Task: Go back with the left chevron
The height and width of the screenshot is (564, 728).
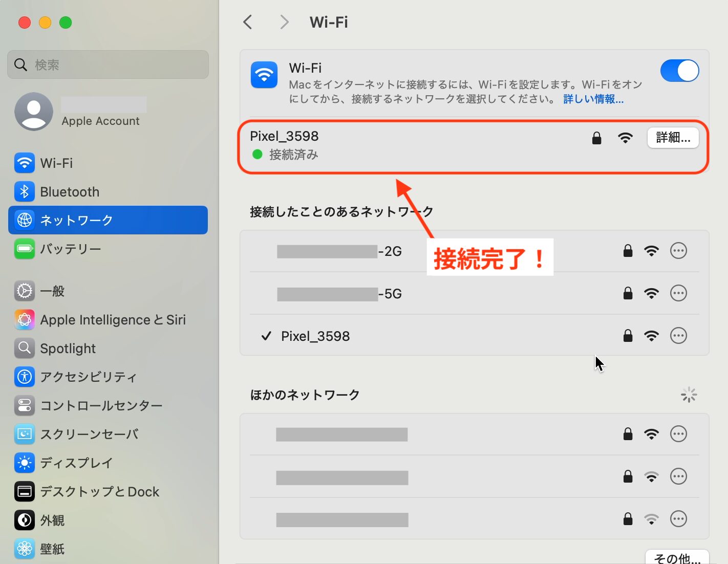Action: click(248, 22)
